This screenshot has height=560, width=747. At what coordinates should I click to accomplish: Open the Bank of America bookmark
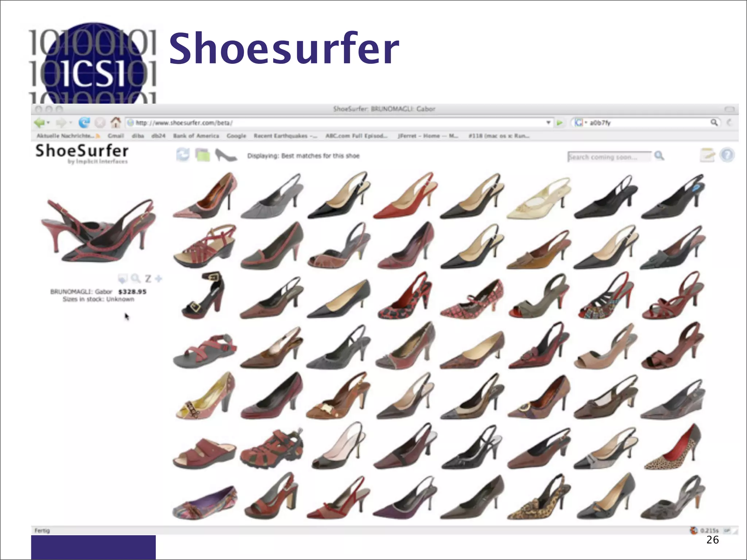[196, 136]
